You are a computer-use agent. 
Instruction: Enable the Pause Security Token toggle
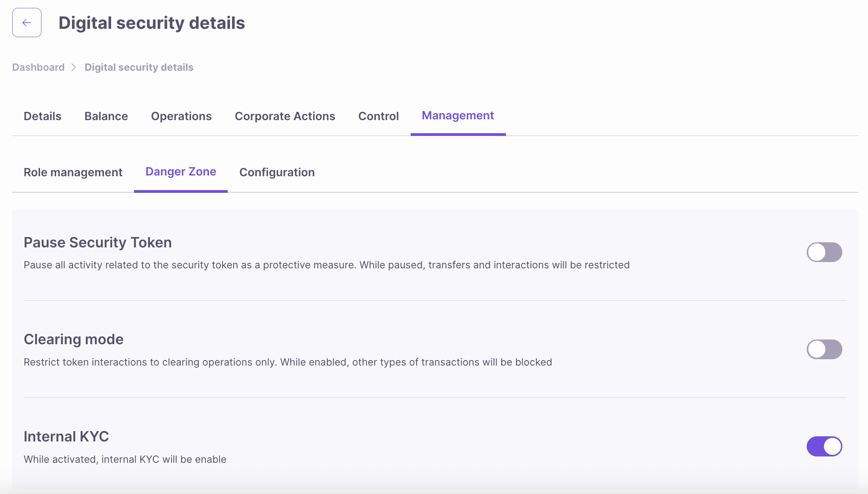point(824,252)
